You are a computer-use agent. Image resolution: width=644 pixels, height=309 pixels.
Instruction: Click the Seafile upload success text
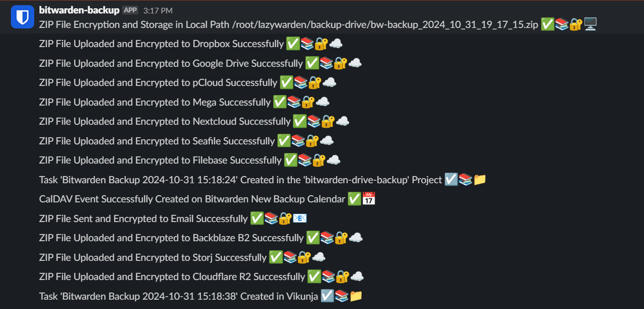[157, 141]
